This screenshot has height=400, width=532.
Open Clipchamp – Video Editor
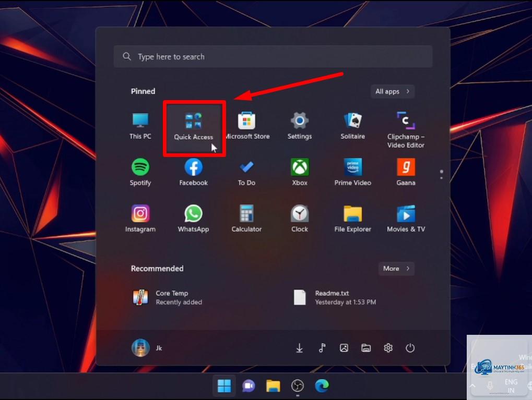tap(406, 130)
